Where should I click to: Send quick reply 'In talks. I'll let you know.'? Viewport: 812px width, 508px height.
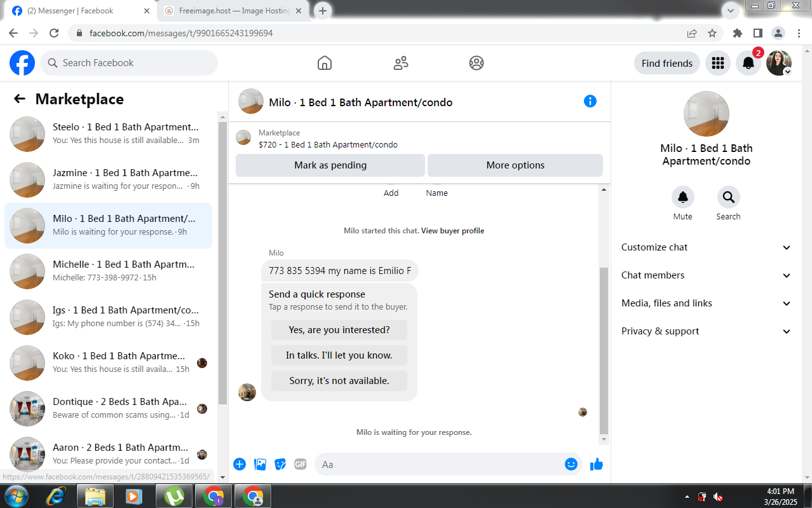coord(339,355)
